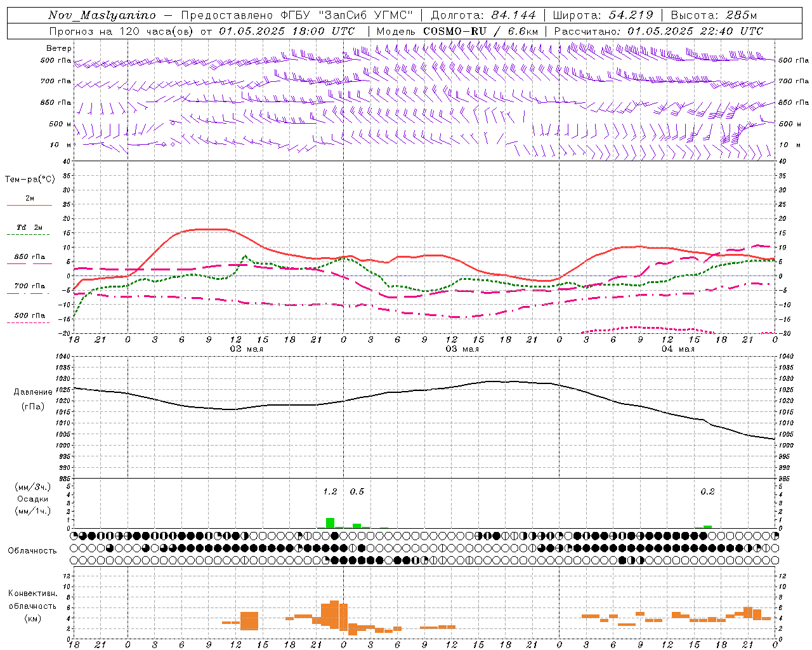The width and height of the screenshot is (812, 650).
Task: Click the Прогноз на 120 часа(ов) text
Action: pyautogui.click(x=123, y=31)
